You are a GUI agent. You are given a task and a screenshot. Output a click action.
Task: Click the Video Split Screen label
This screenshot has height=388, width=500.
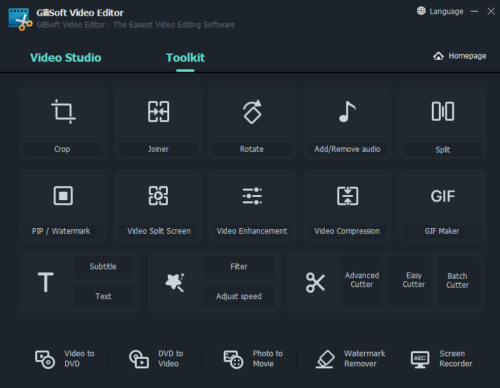[x=159, y=231]
